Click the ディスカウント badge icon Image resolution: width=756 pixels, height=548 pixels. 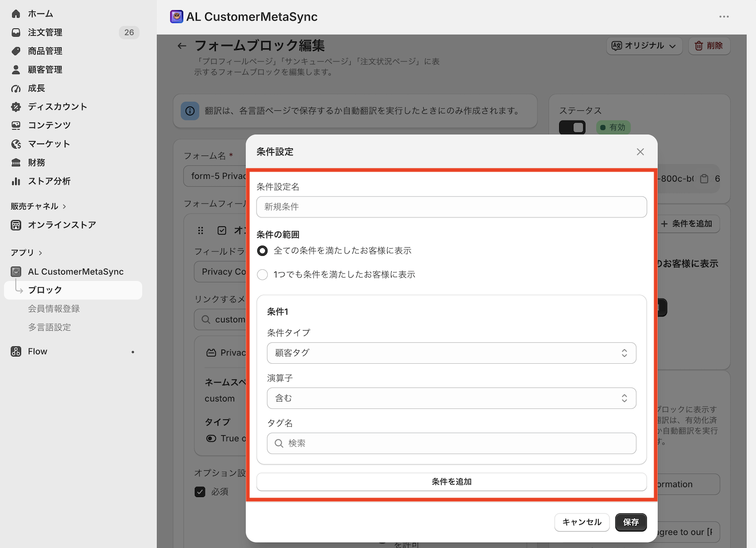(16, 107)
